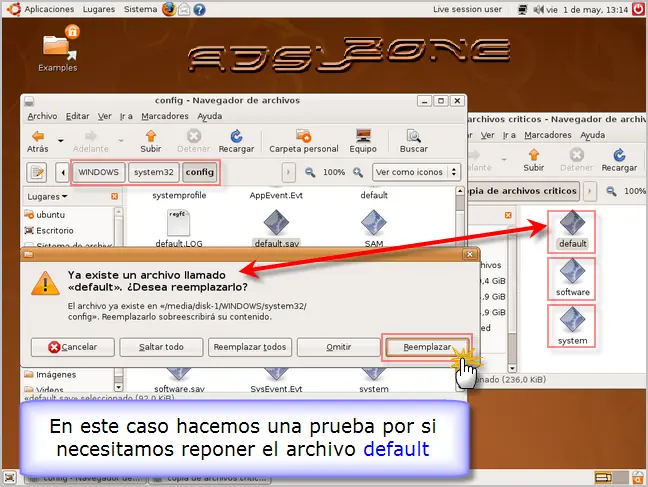Close the Lugares side panel
Image resolution: width=648 pixels, height=487 pixels.
coord(114,196)
